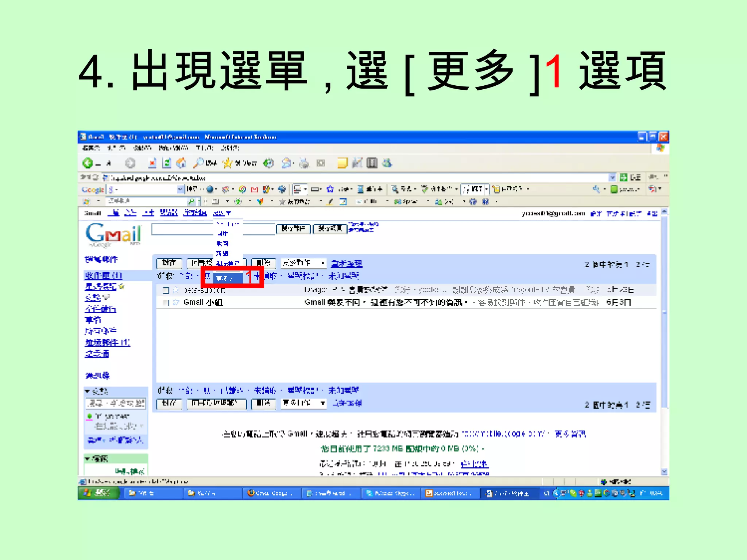
Task: Open the Home house icon
Action: point(181,163)
